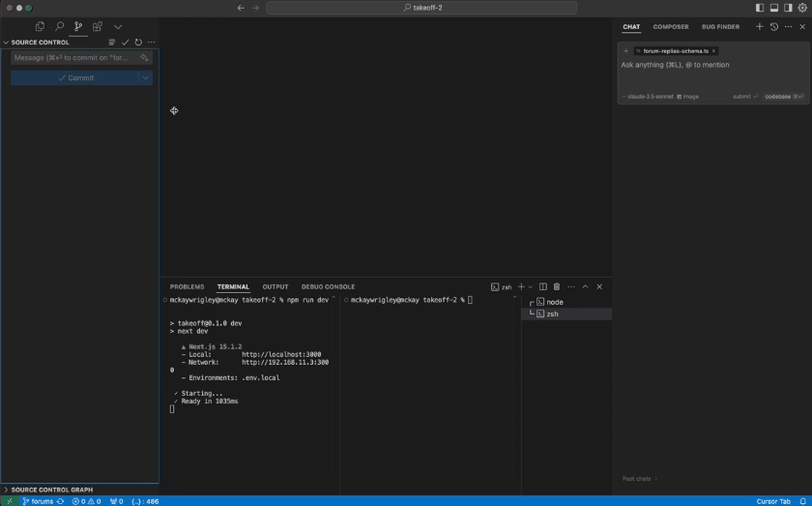Click ports forwarded indicator in status bar
The width and height of the screenshot is (812, 506).
point(117,501)
